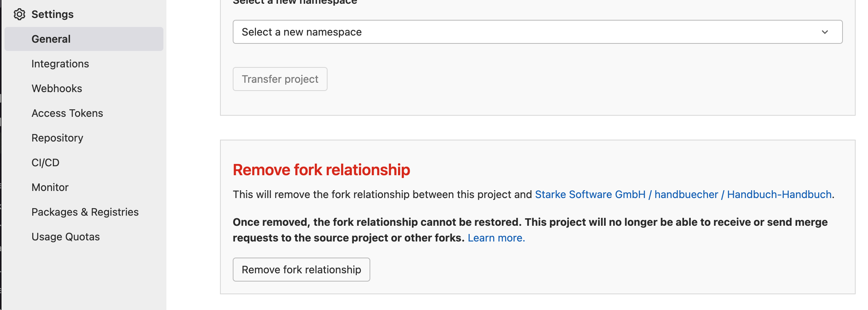Click the Transfer project button
The image size is (868, 310).
pyautogui.click(x=280, y=79)
